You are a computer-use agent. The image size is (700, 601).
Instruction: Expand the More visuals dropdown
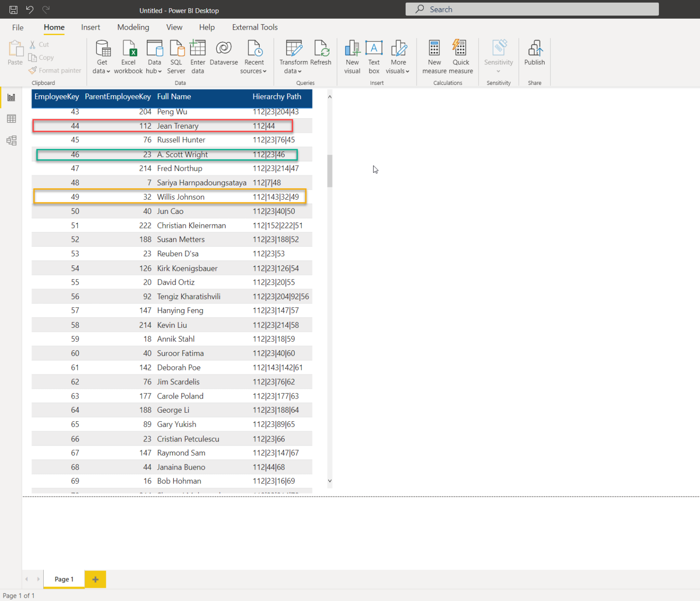pos(398,71)
